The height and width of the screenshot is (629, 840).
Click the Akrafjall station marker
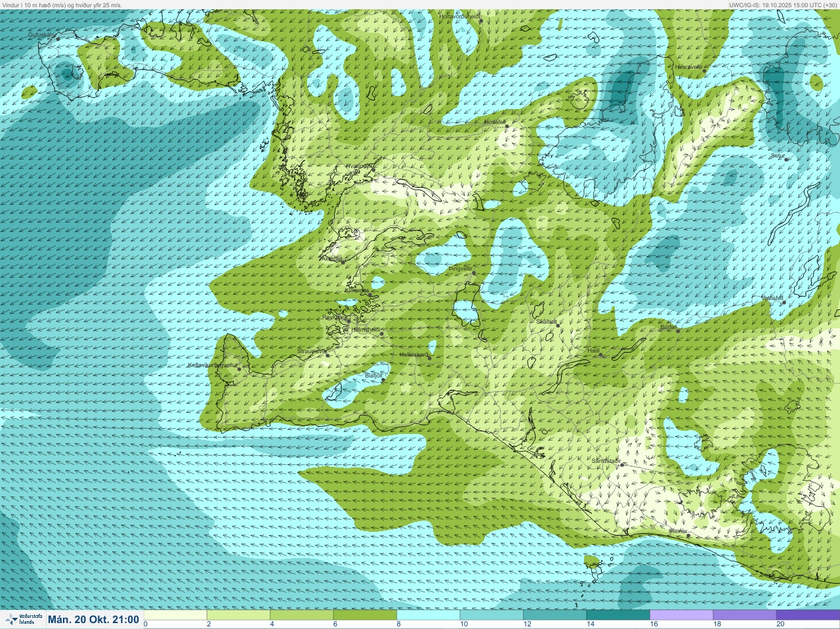[x=343, y=261]
